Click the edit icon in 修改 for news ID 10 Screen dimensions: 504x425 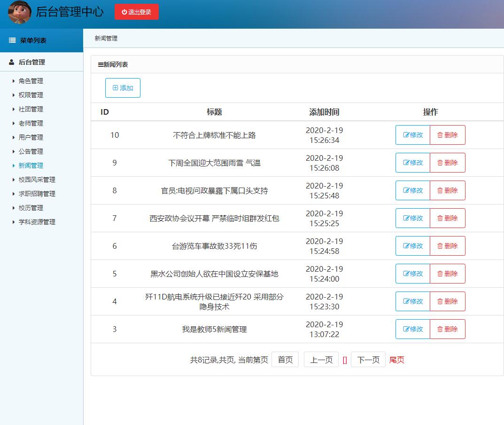[406, 135]
